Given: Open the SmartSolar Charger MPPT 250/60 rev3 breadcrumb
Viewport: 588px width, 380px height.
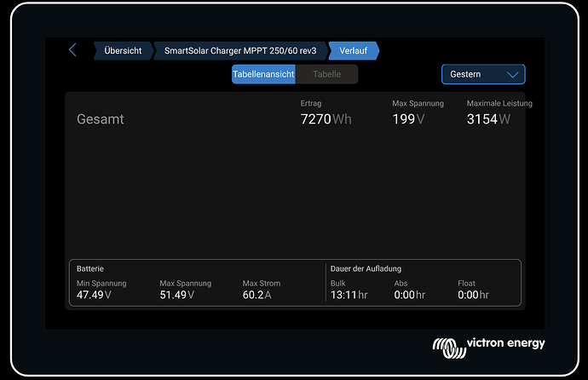Looking at the screenshot, I should (x=240, y=50).
